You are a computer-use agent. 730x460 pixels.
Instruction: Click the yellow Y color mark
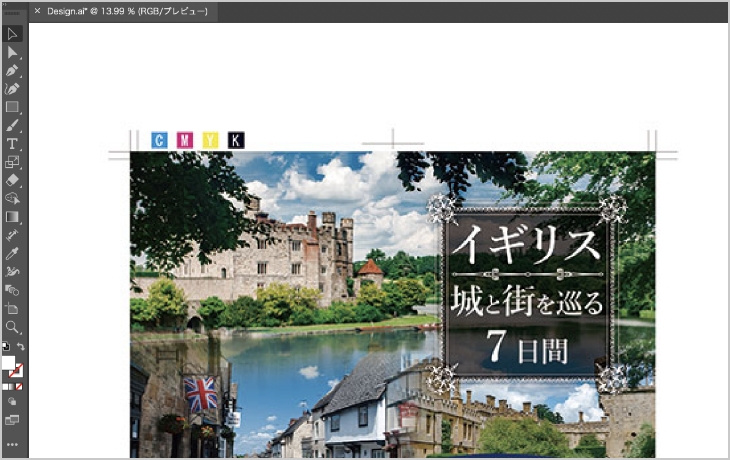pos(210,140)
